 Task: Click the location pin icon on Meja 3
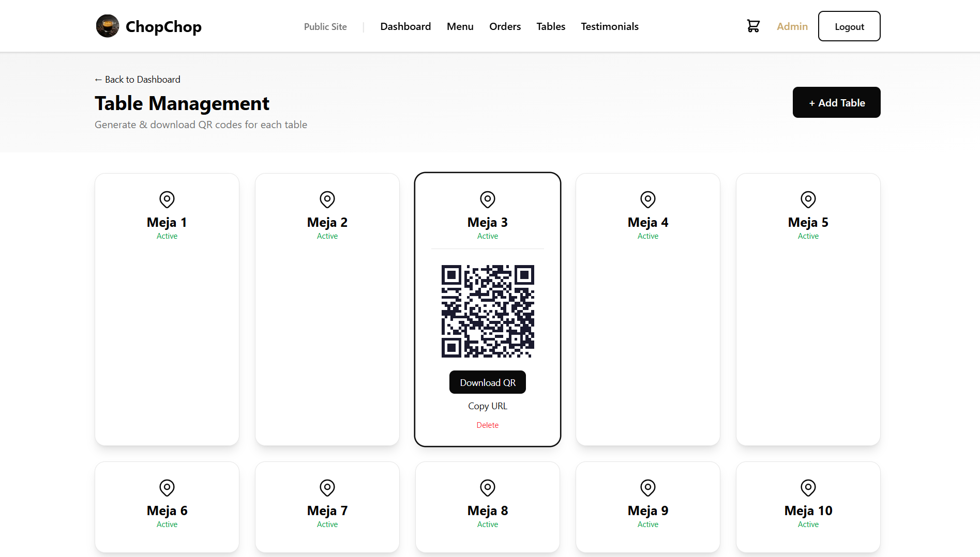488,199
